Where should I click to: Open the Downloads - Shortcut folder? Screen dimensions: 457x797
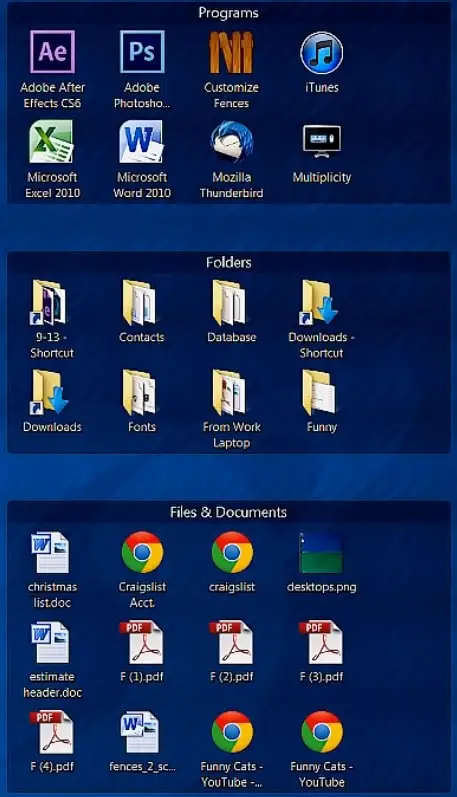click(319, 302)
